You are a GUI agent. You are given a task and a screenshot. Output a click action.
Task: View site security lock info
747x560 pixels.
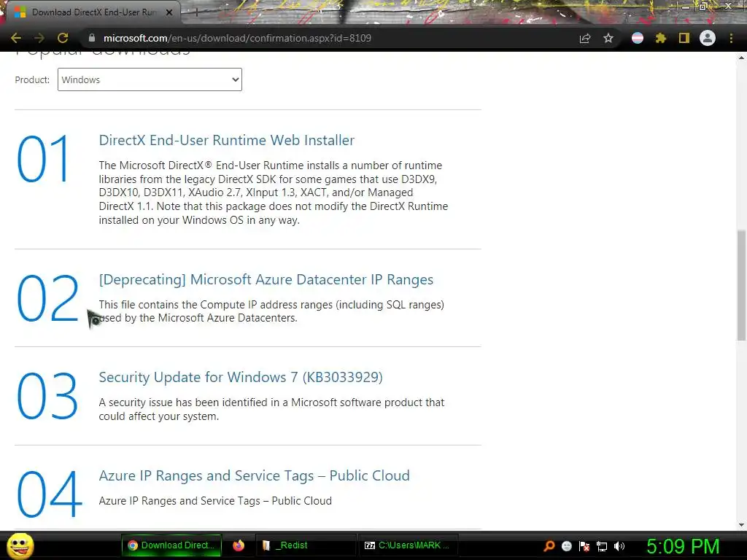[x=91, y=38]
